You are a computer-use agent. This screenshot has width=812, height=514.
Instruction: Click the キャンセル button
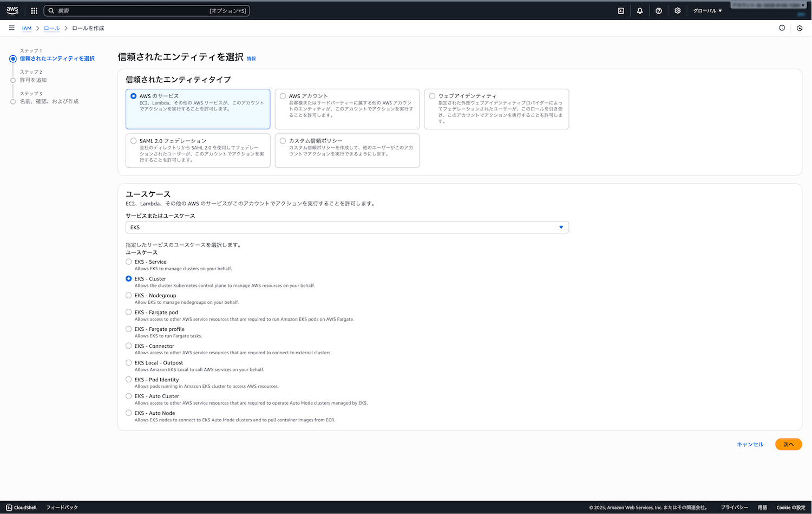coord(750,444)
